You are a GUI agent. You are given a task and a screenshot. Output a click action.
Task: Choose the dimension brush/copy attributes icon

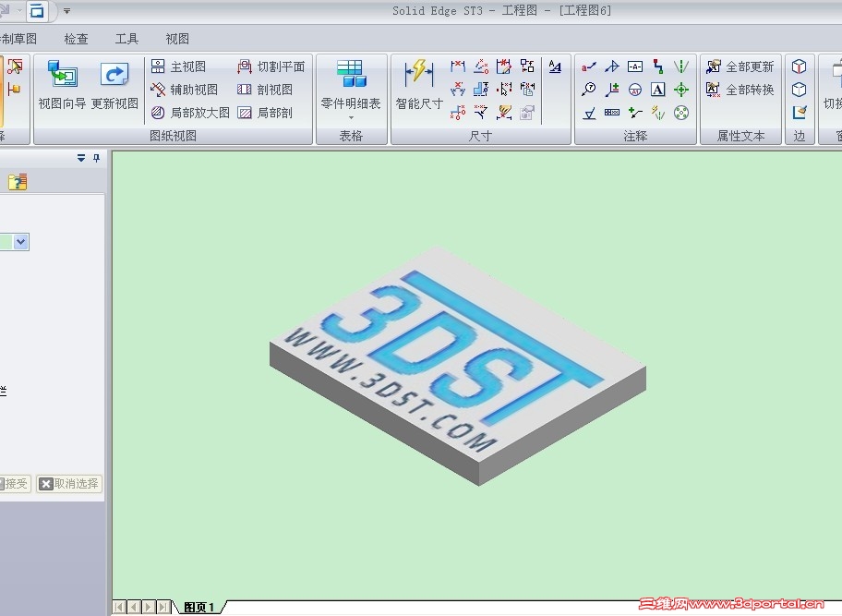click(x=504, y=113)
